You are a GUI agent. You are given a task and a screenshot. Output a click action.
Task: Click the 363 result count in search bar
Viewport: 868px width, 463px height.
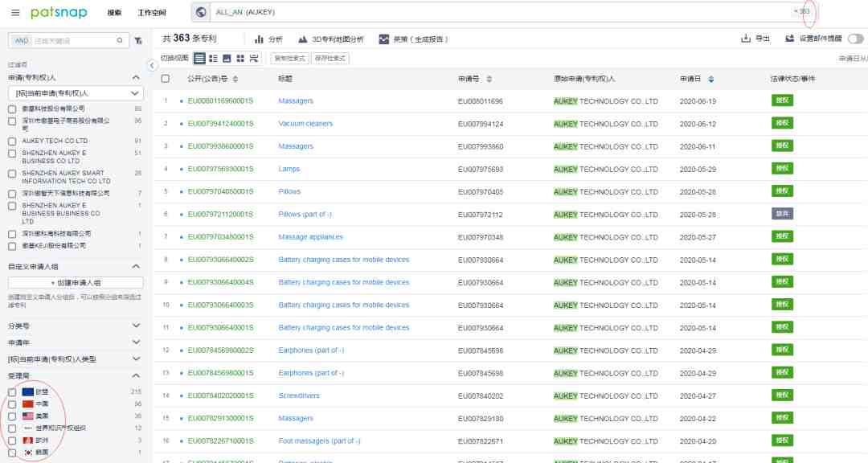coord(802,11)
